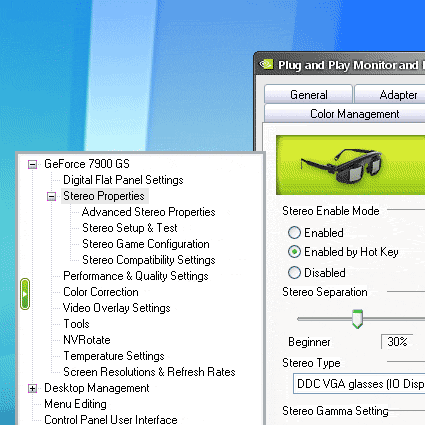Image resolution: width=425 pixels, height=425 pixels.
Task: Switch to the Adapter tab
Action: click(x=390, y=95)
